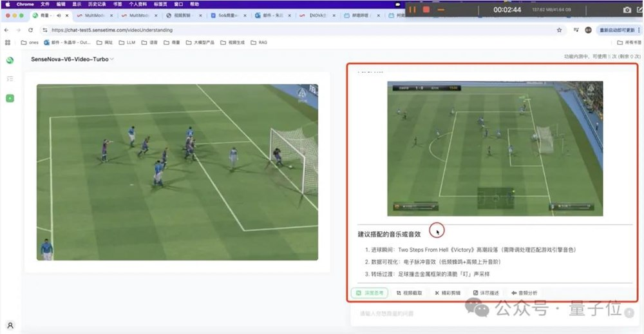This screenshot has height=334, width=644.
Task: Open the 文件 menu
Action: click(45, 4)
